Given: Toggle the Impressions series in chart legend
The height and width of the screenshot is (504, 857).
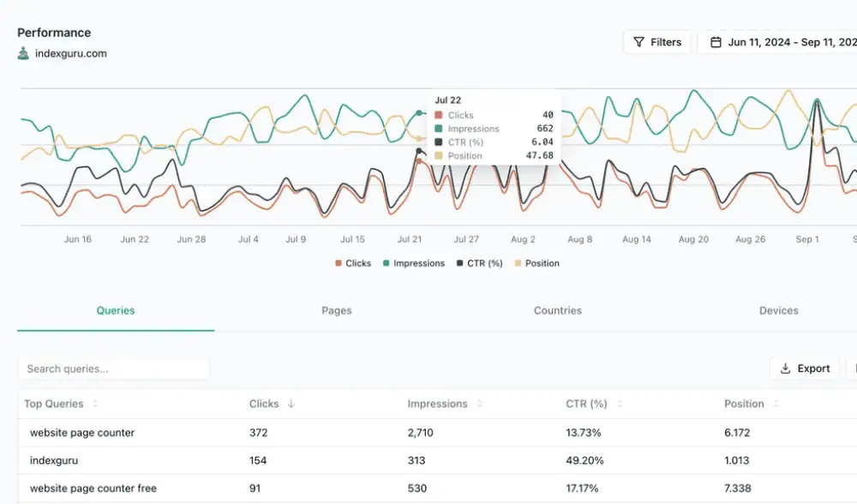Looking at the screenshot, I should (414, 263).
